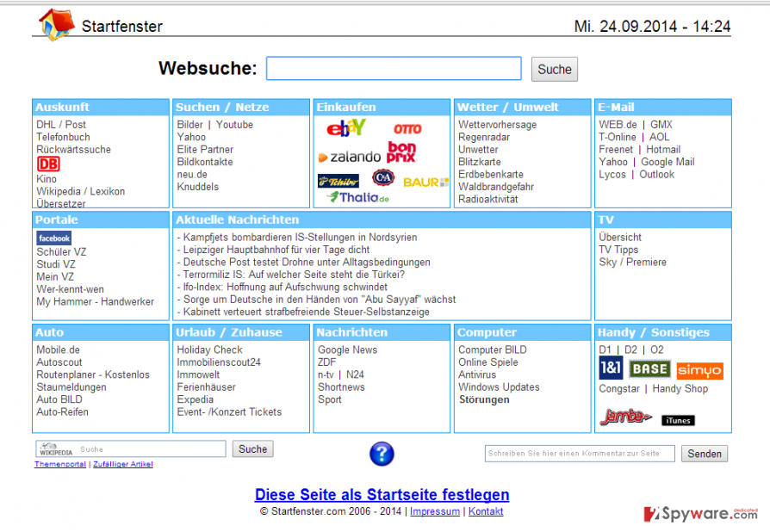
Task: Open the Congstar link
Action: point(619,389)
